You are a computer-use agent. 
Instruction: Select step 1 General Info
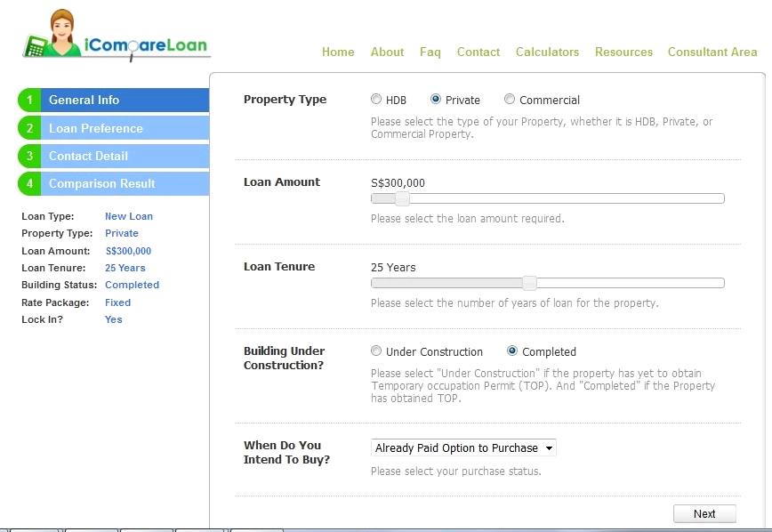tap(113, 100)
